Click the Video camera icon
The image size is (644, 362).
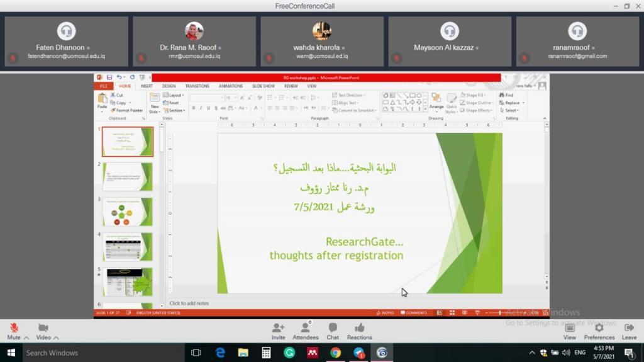(43, 328)
